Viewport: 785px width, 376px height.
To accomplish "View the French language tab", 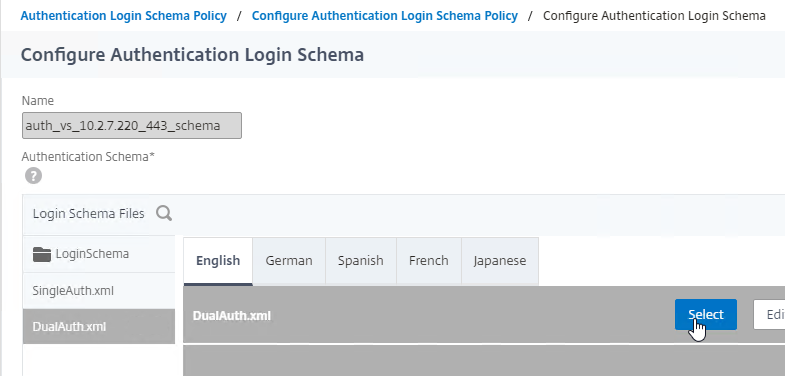I will point(429,261).
